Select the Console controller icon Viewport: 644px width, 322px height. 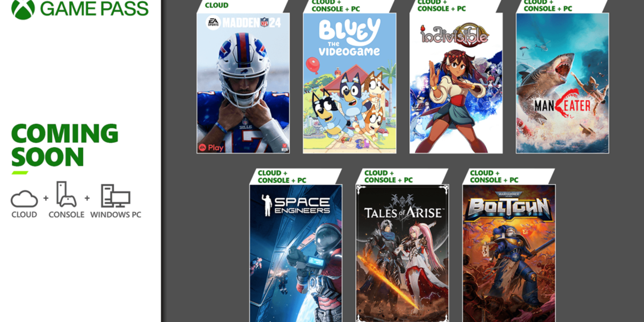67,194
